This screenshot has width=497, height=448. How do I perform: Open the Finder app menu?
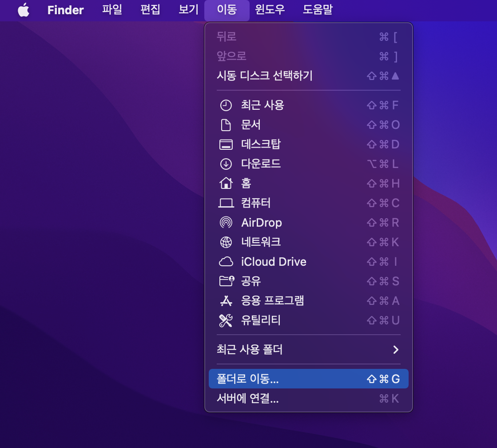coord(66,10)
